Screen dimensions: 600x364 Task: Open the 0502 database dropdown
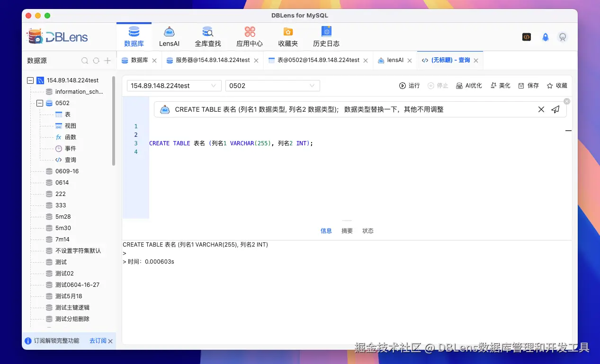pos(273,86)
